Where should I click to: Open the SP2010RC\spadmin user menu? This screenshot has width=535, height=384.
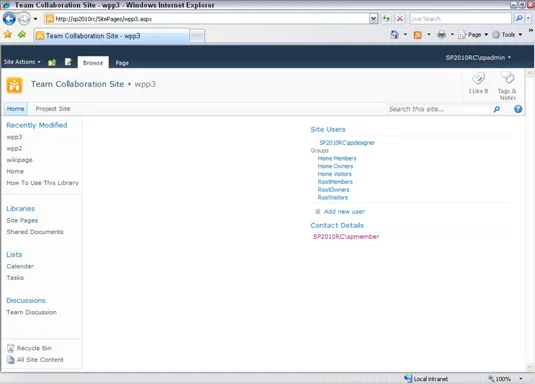pos(478,57)
